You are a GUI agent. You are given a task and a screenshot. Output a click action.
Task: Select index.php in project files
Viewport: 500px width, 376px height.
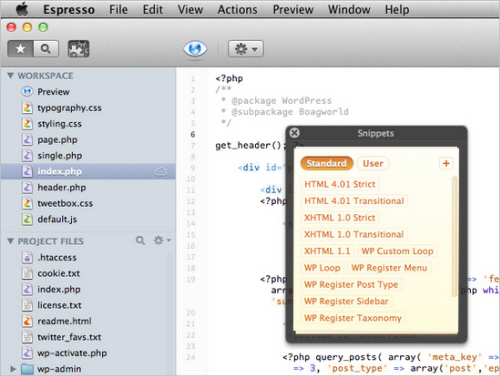86,289
